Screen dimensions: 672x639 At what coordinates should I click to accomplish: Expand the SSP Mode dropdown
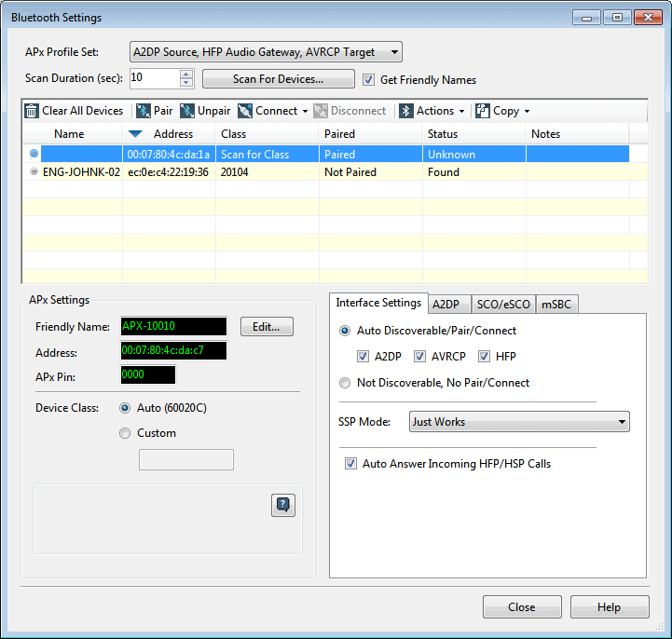(x=519, y=422)
